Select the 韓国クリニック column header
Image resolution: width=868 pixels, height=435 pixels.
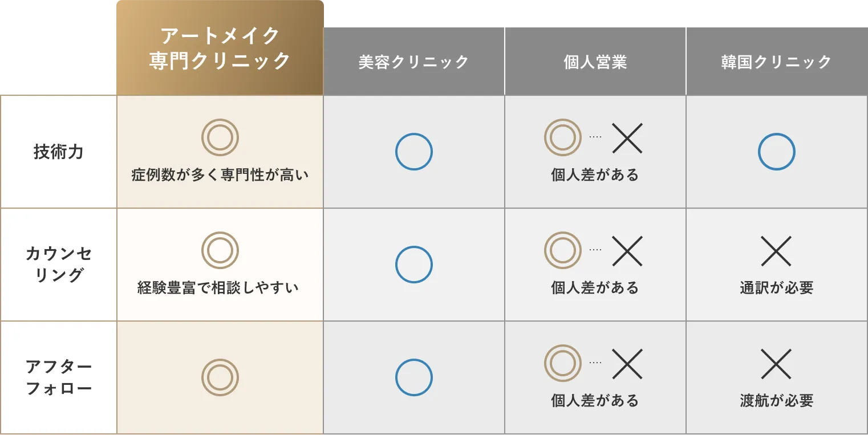[777, 62]
